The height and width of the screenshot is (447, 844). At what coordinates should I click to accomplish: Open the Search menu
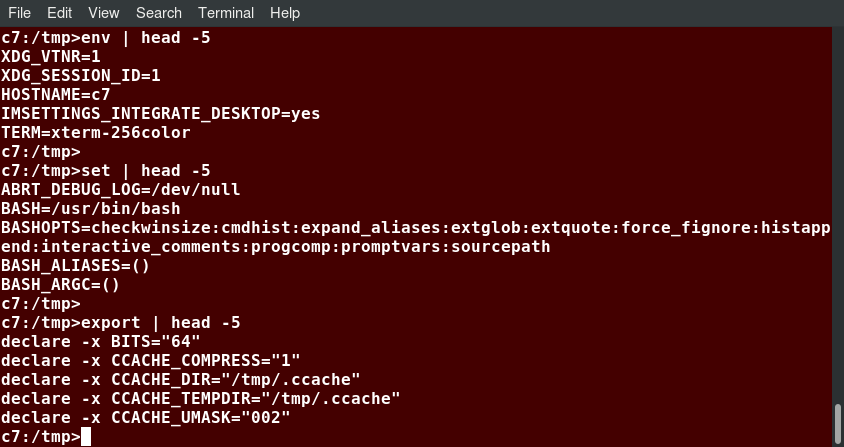tap(158, 13)
